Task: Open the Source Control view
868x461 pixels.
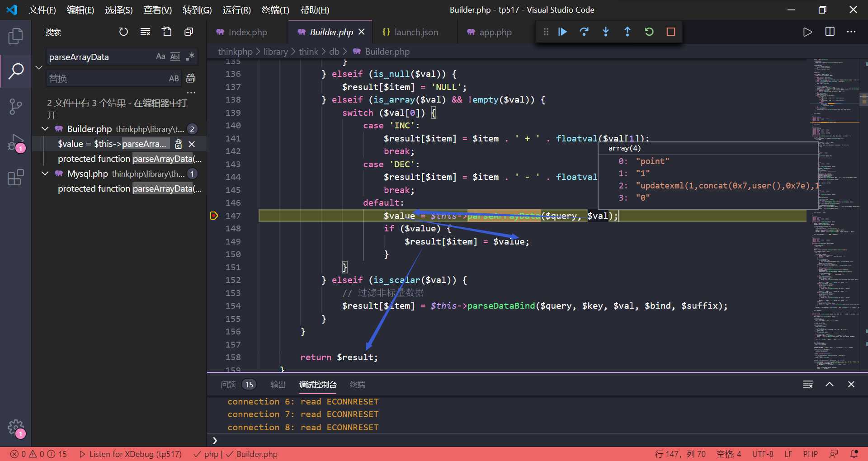Action: coord(16,107)
